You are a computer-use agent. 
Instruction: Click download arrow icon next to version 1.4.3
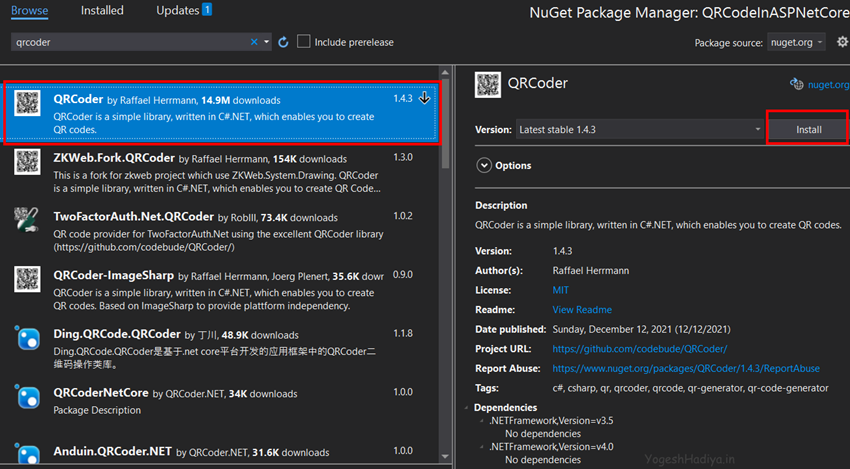[424, 98]
